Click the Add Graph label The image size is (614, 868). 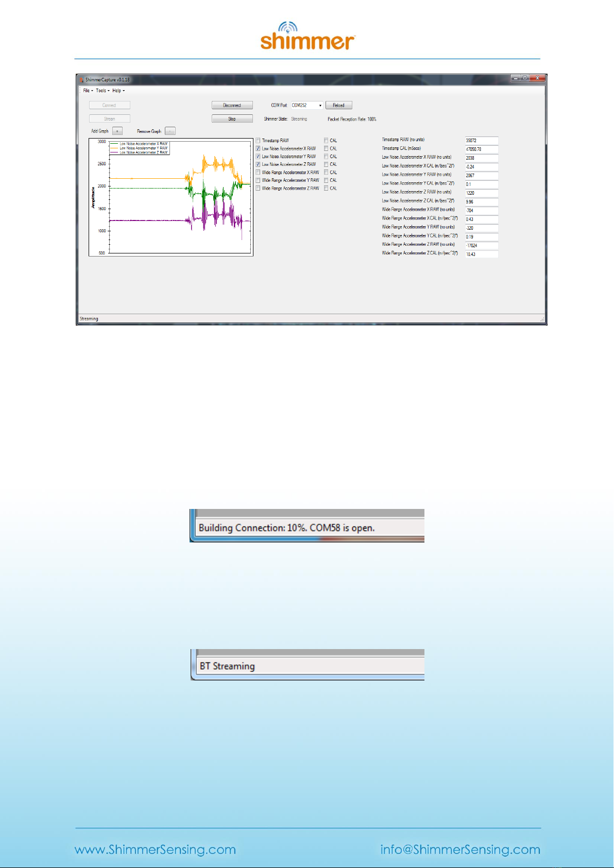click(x=100, y=131)
